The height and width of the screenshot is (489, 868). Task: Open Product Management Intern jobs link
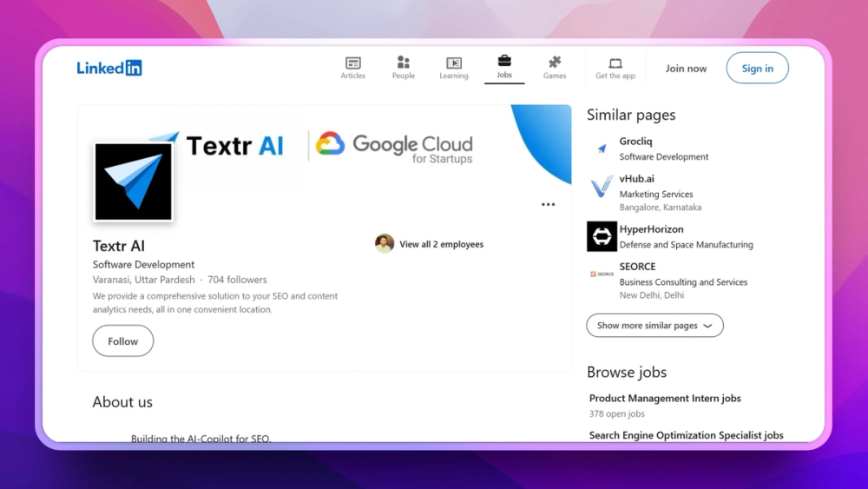[x=665, y=398]
